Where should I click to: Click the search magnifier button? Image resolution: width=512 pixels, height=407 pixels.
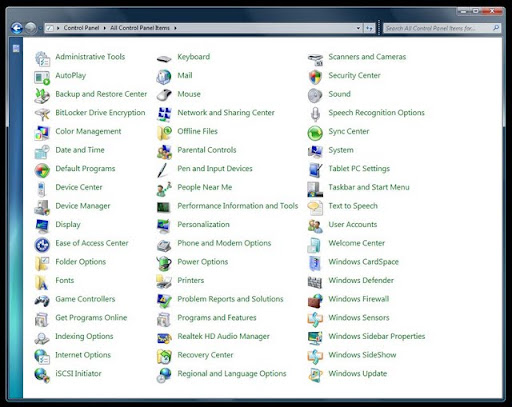click(496, 28)
